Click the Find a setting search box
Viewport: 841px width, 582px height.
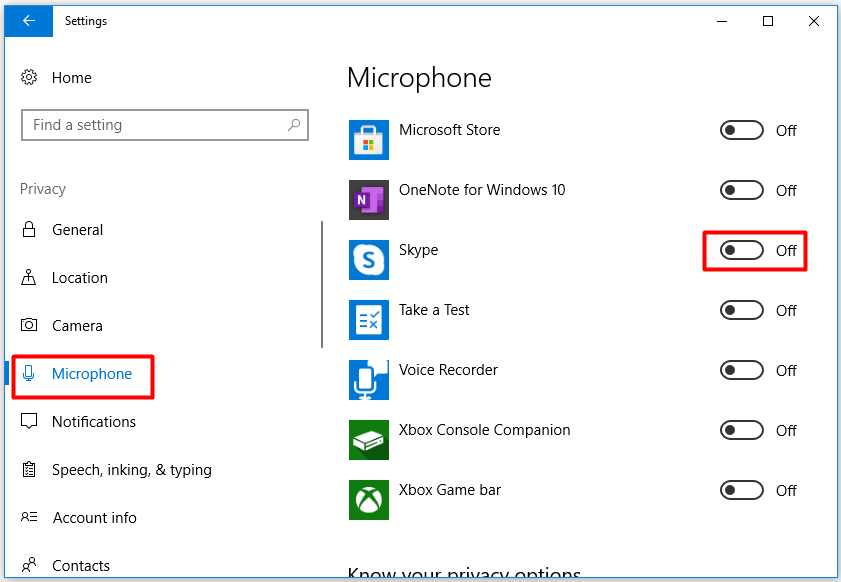[165, 124]
